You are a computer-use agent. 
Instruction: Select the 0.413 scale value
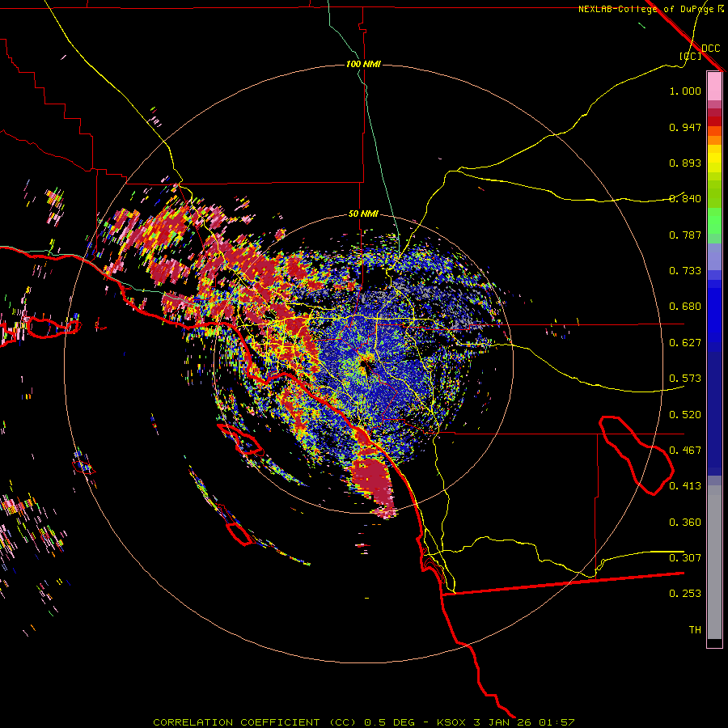[x=685, y=486]
